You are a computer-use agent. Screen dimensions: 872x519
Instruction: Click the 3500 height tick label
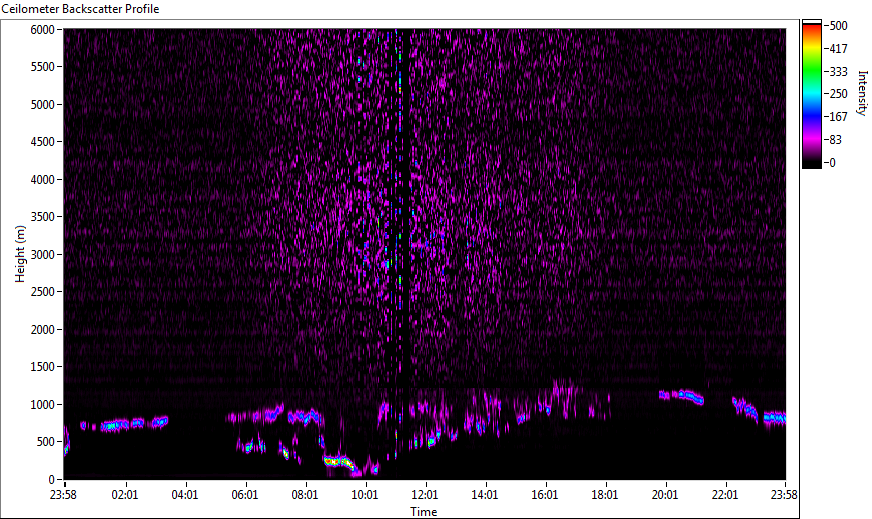(42, 217)
